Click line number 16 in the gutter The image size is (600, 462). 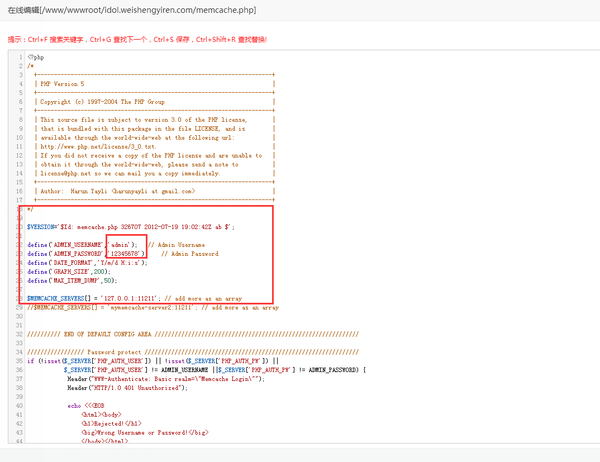pos(19,191)
